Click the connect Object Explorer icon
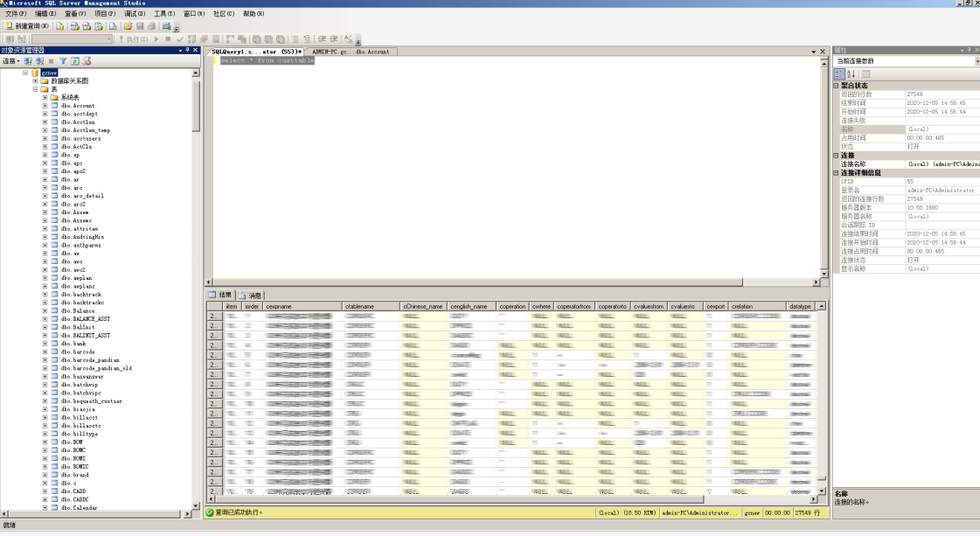 [29, 61]
